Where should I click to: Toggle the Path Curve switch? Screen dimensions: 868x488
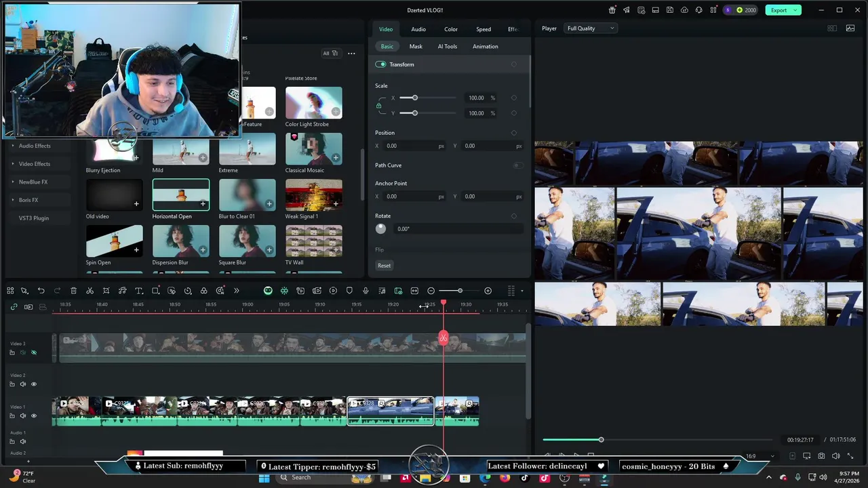click(x=518, y=165)
